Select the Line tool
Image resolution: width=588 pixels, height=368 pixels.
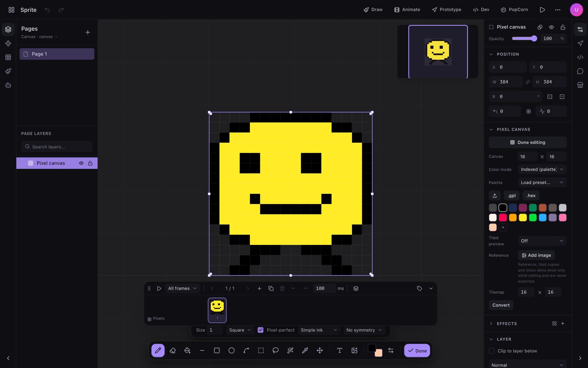tap(202, 350)
